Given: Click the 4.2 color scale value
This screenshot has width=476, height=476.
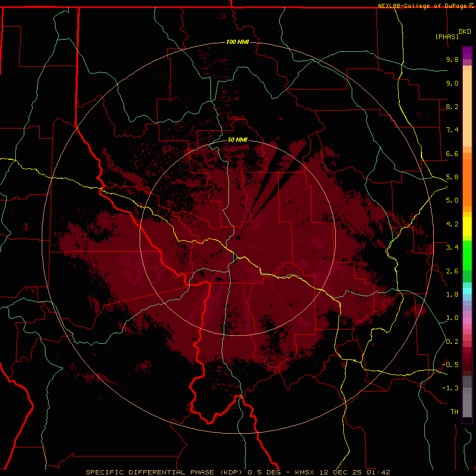Looking at the screenshot, I should point(452,224).
